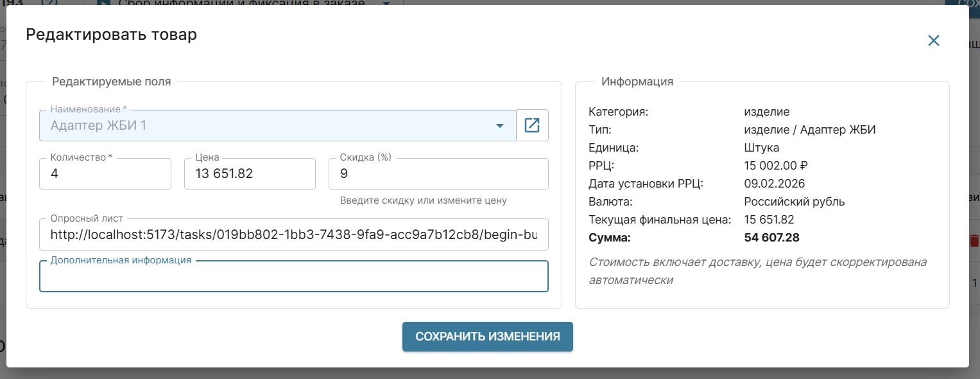
Task: Click the Опросный лист URL field
Action: click(293, 234)
